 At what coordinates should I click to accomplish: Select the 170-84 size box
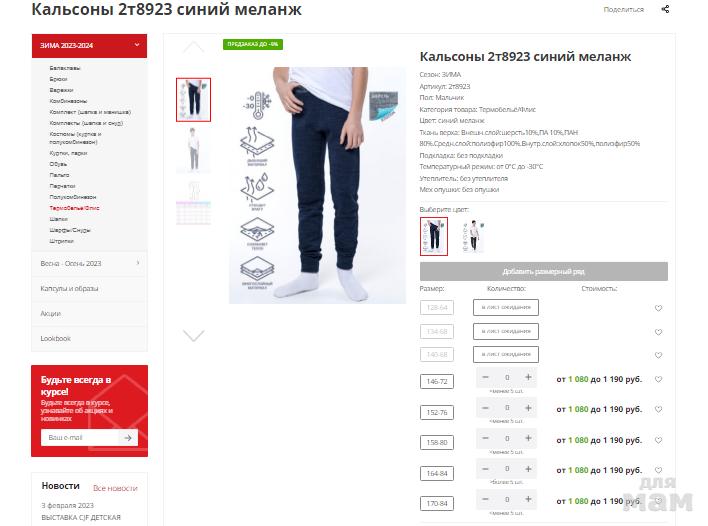point(437,503)
